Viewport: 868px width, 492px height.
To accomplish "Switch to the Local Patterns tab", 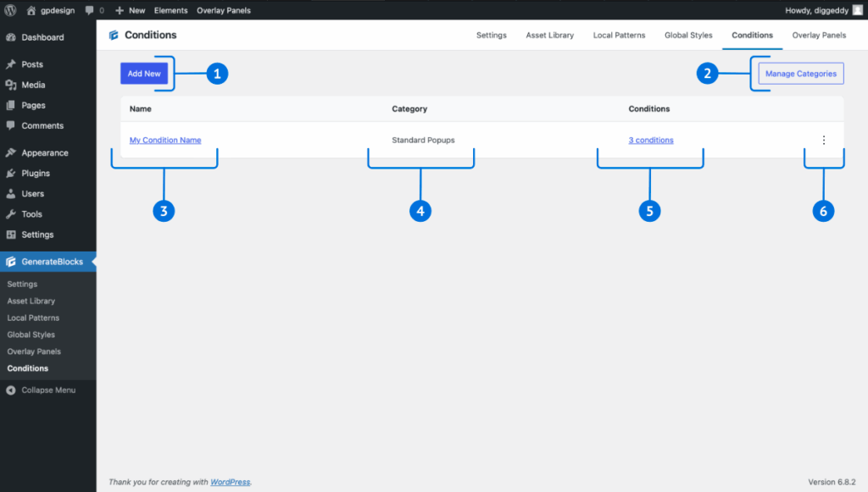I will click(619, 35).
